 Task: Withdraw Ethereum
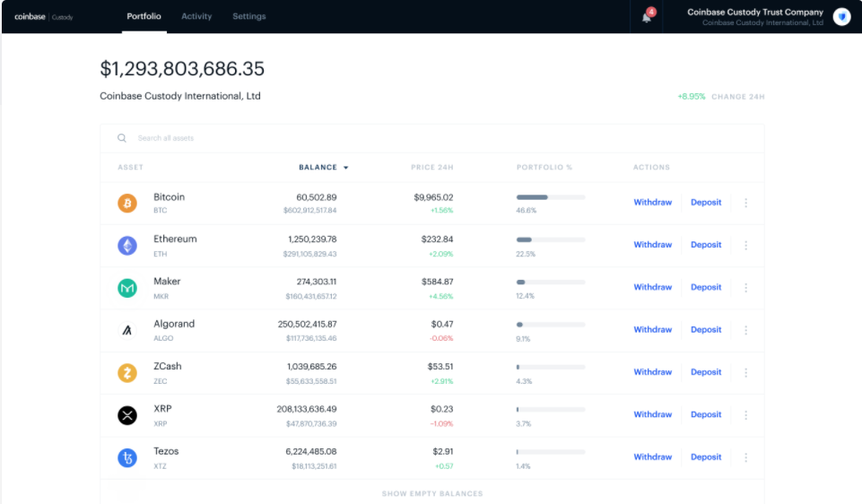click(x=652, y=245)
